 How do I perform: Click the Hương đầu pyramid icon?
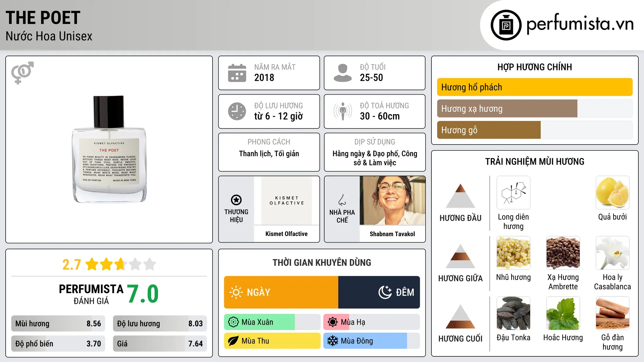pos(460,196)
